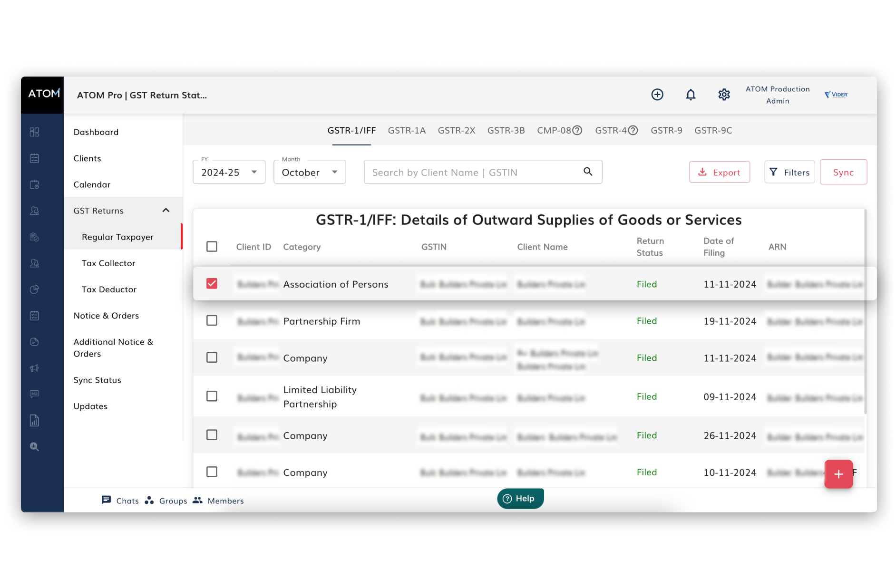
Task: Check the Company row filed 26-11-2024
Action: (x=212, y=434)
